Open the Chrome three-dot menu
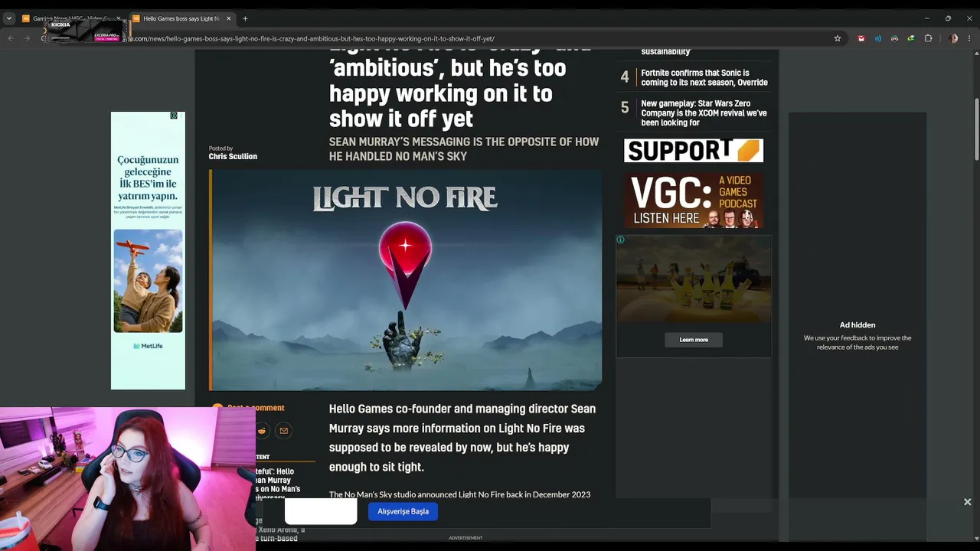 (x=970, y=38)
